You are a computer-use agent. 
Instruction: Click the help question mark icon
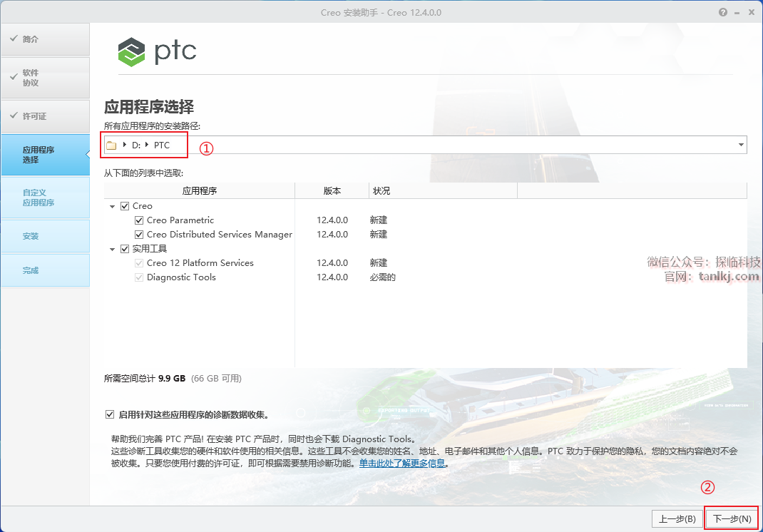coord(722,12)
